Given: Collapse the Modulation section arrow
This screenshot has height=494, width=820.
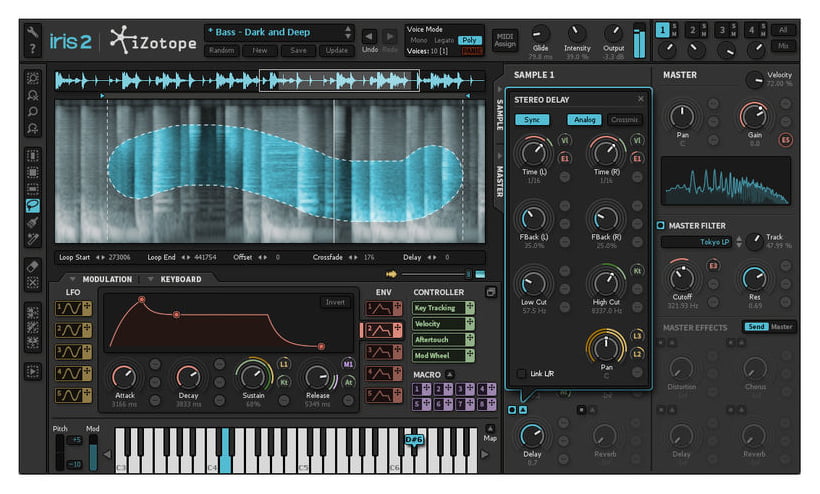Looking at the screenshot, I should click(71, 279).
